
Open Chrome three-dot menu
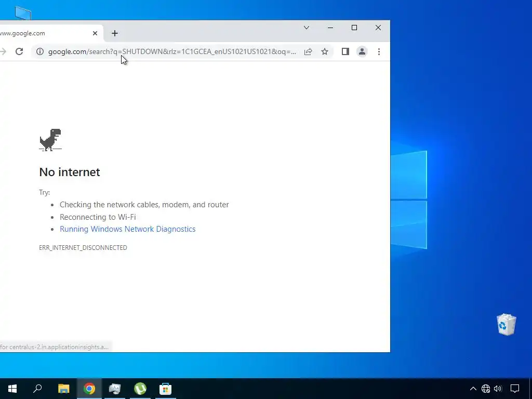[379, 51]
